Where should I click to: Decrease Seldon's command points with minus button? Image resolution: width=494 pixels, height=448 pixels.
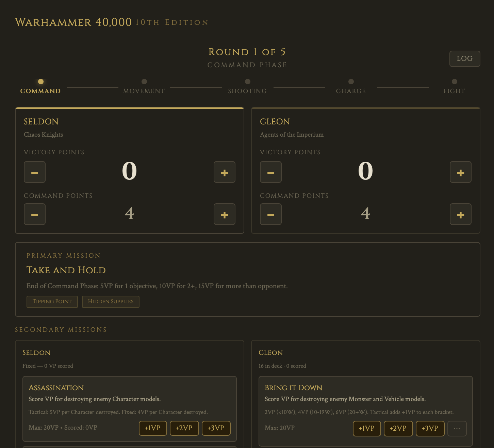tap(35, 214)
